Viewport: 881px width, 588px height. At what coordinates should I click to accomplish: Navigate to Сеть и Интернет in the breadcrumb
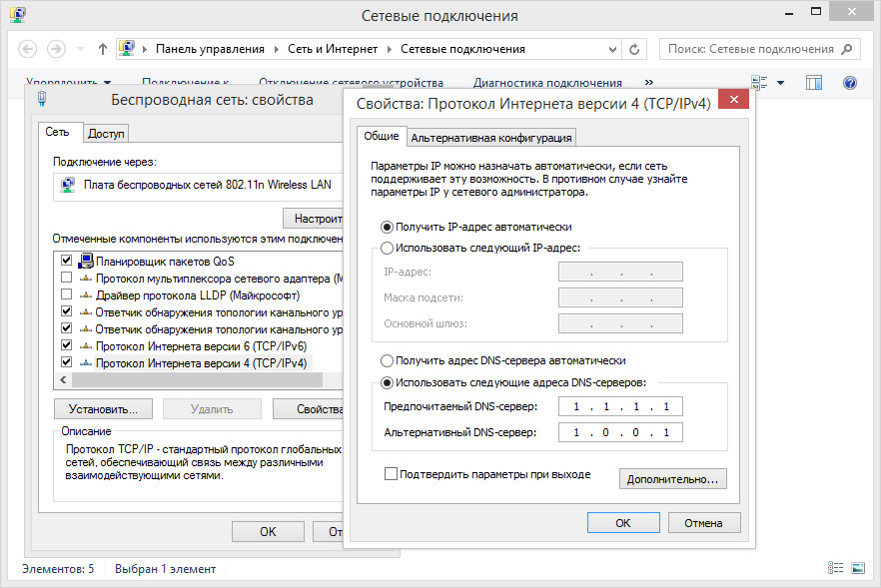pos(333,50)
